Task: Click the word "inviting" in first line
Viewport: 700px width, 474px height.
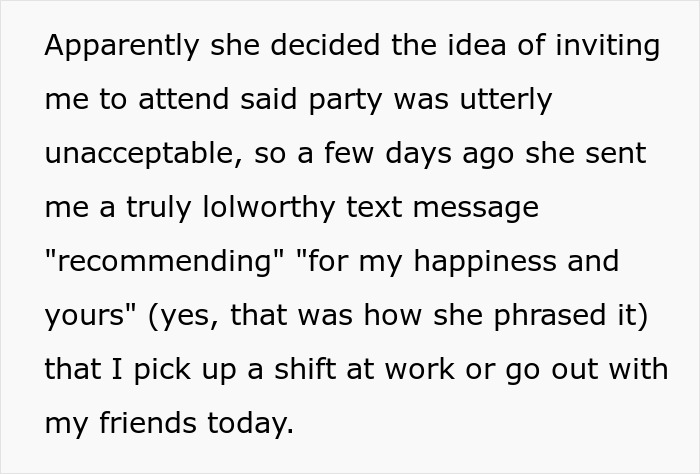Action: (607, 46)
